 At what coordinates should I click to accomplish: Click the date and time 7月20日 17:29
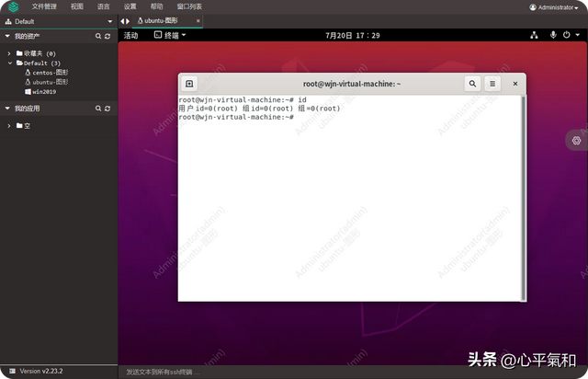point(353,35)
